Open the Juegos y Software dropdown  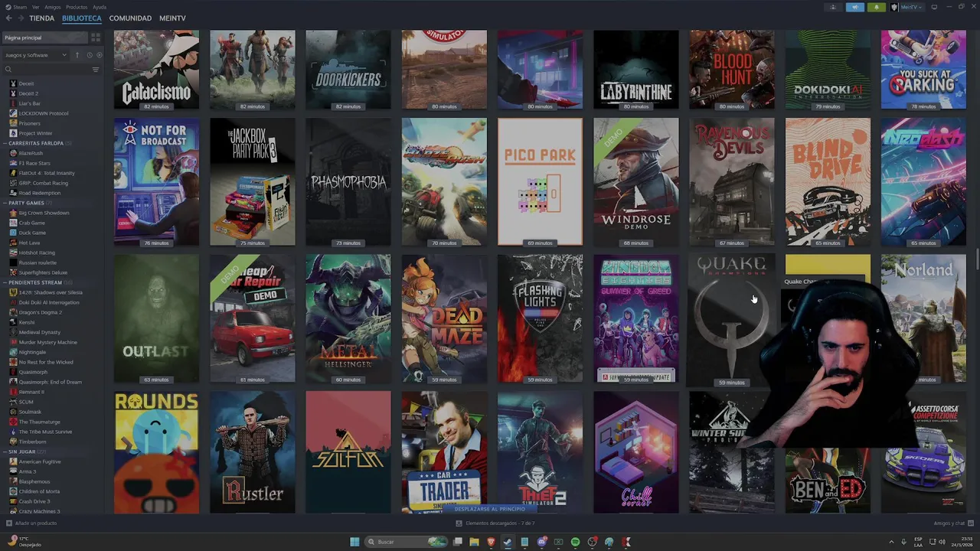pyautogui.click(x=36, y=55)
